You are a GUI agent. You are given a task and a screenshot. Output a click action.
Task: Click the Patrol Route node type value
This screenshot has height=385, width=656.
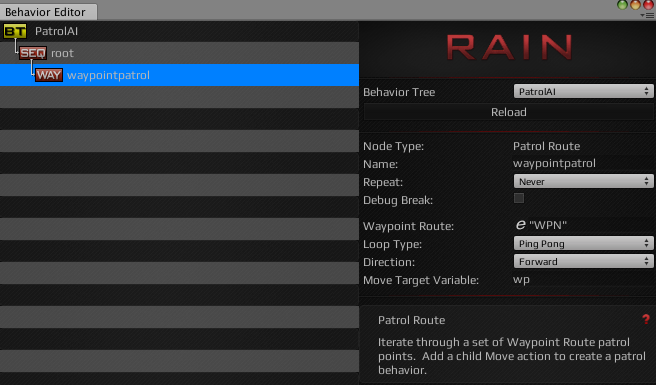(x=546, y=146)
